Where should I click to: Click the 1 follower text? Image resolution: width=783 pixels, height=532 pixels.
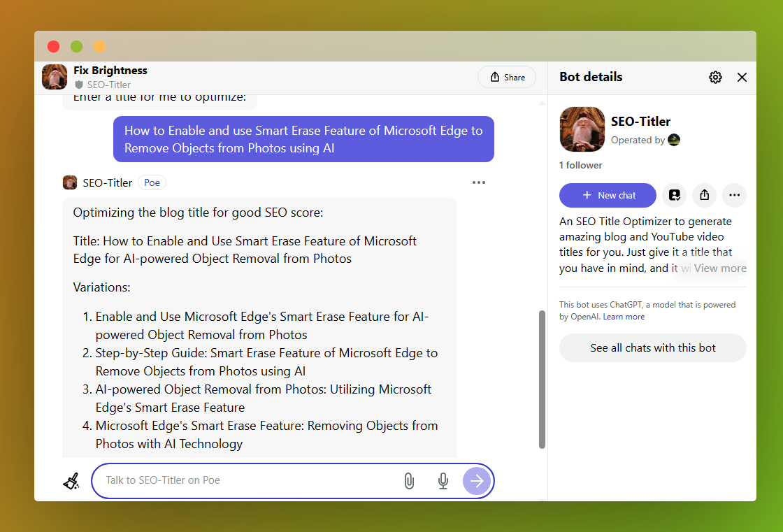tap(581, 166)
